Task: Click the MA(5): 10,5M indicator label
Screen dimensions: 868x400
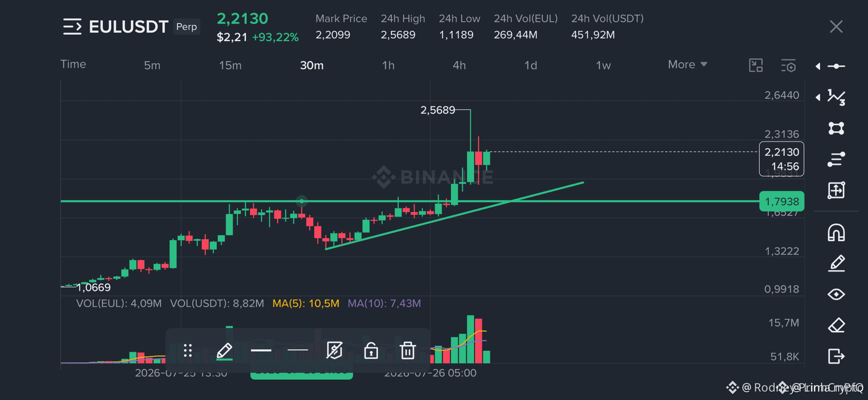Action: 306,303
